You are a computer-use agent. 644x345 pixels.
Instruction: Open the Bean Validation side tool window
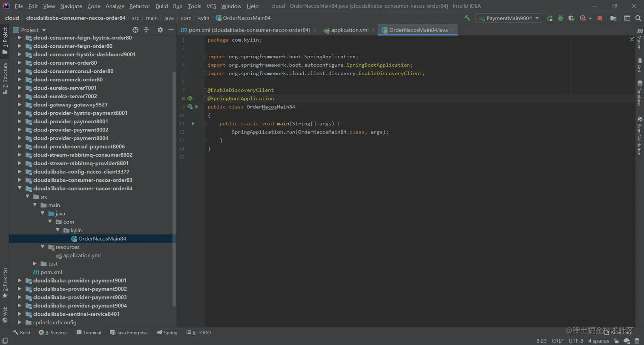(x=639, y=136)
